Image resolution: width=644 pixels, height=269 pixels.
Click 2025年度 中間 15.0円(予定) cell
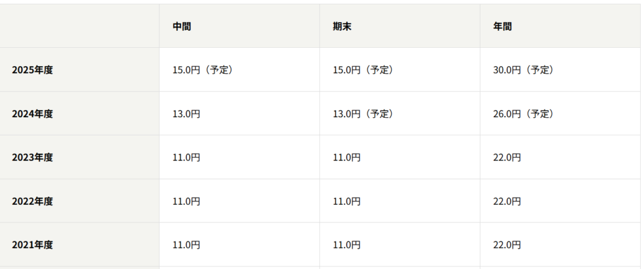(203, 70)
